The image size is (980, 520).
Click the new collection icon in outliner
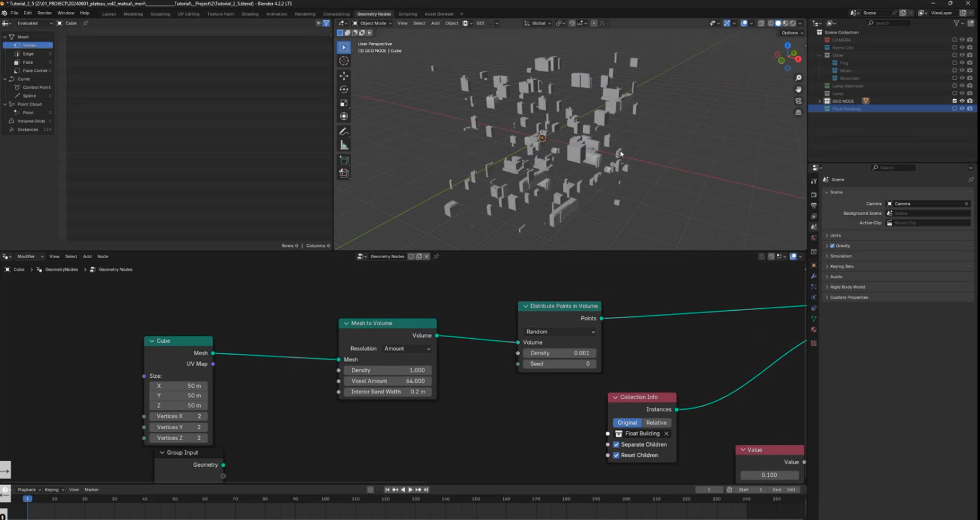pos(971,23)
